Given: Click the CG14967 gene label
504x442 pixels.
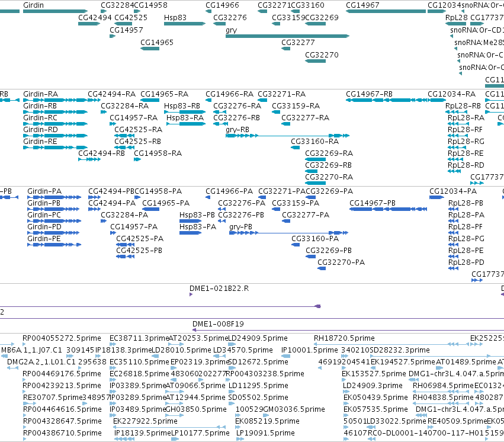Looking at the screenshot, I should tap(362, 5).
